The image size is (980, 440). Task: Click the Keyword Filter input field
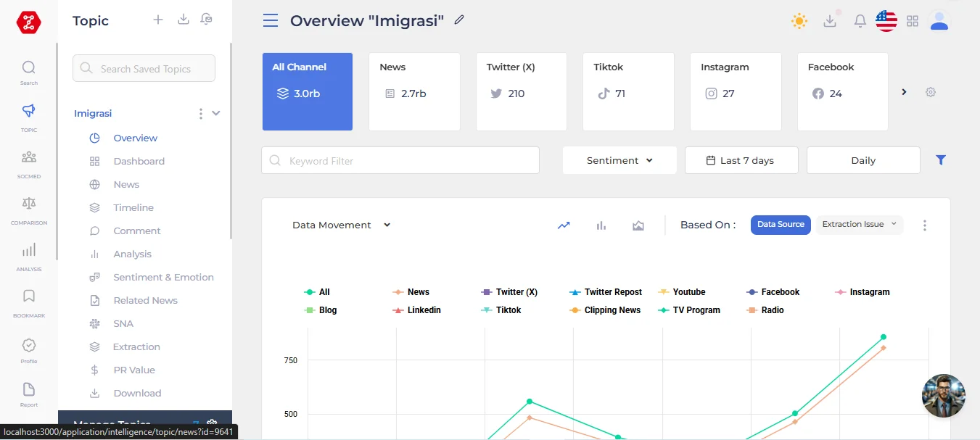tap(400, 160)
